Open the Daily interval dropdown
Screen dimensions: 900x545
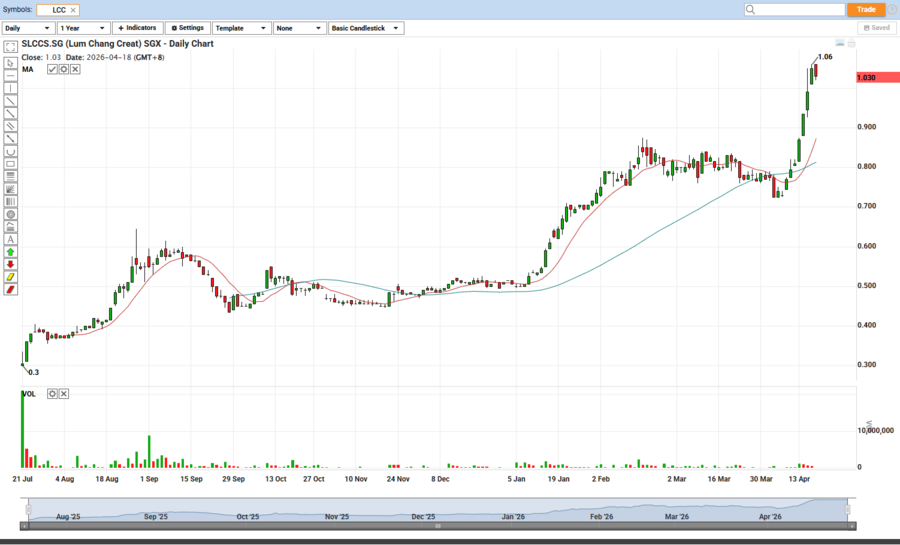click(28, 28)
